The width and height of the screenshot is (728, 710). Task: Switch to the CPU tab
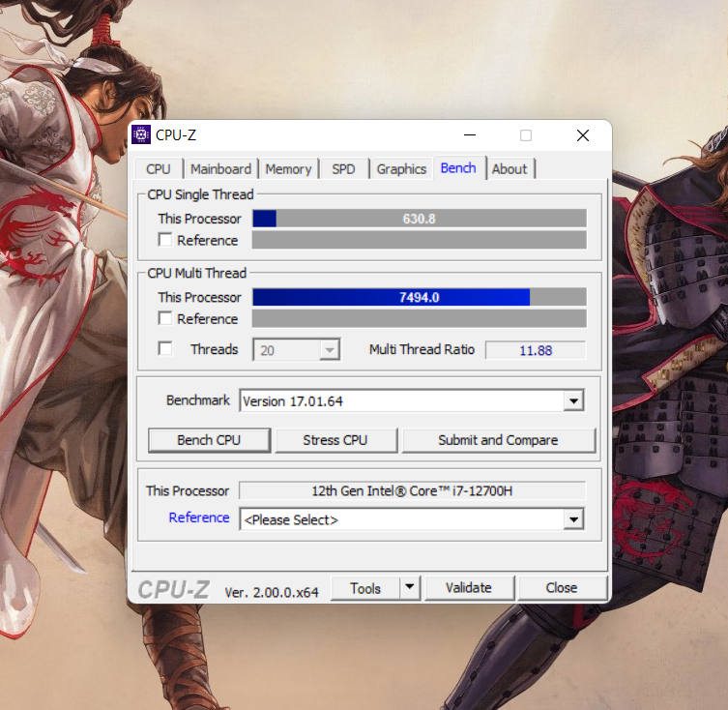[159, 169]
